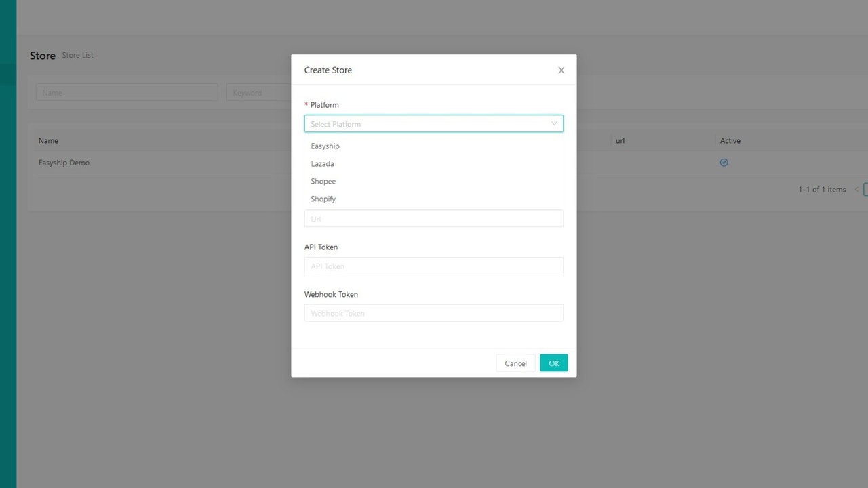The width and height of the screenshot is (868, 488).
Task: Click the dropdown arrow in the Platform field
Action: 555,123
